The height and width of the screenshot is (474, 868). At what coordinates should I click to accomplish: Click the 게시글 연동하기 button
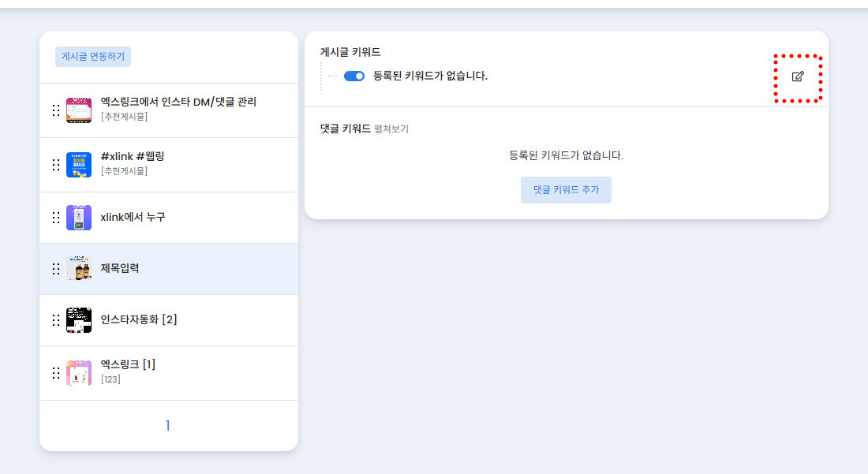[93, 57]
